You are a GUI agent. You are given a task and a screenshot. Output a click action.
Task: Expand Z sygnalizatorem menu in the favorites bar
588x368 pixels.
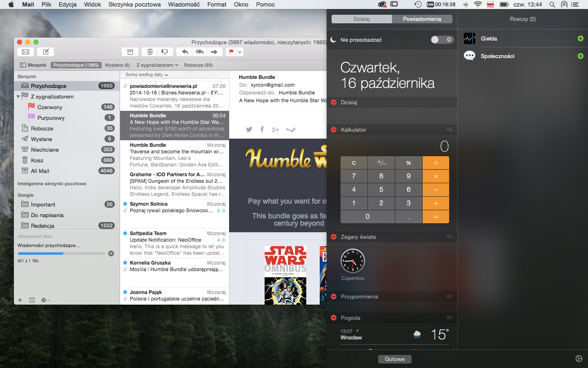(157, 65)
